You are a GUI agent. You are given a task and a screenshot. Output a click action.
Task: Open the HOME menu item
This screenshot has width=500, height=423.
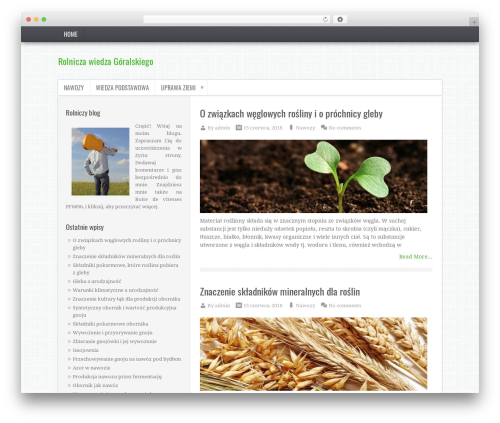tap(70, 34)
